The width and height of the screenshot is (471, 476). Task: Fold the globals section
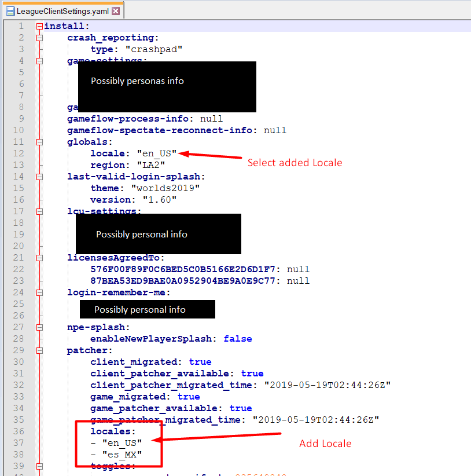click(39, 142)
